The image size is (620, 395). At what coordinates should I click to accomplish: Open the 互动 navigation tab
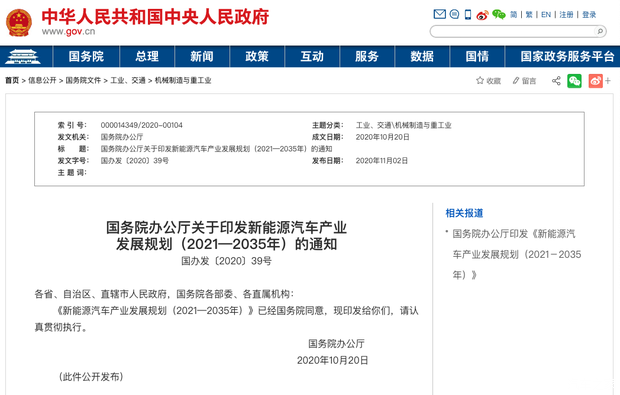tap(312, 57)
